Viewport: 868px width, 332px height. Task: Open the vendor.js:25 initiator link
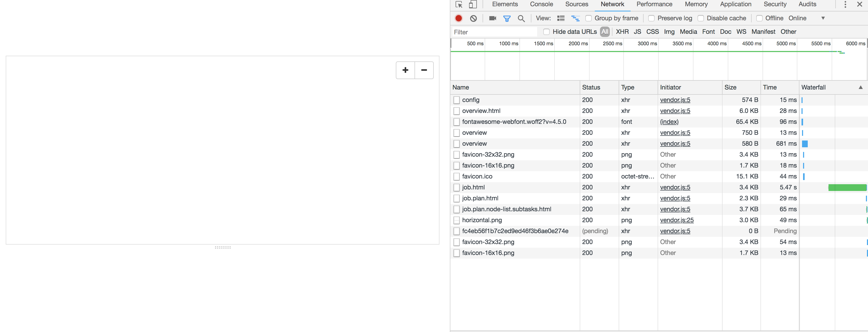click(677, 220)
